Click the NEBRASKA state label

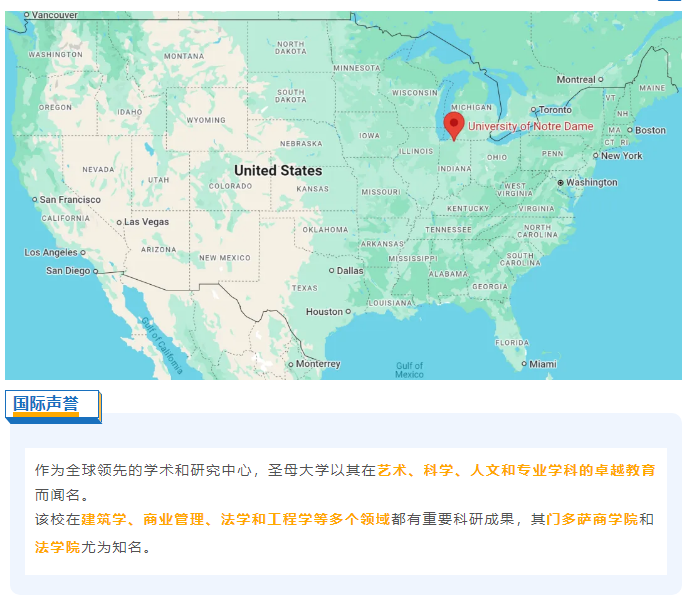301,144
